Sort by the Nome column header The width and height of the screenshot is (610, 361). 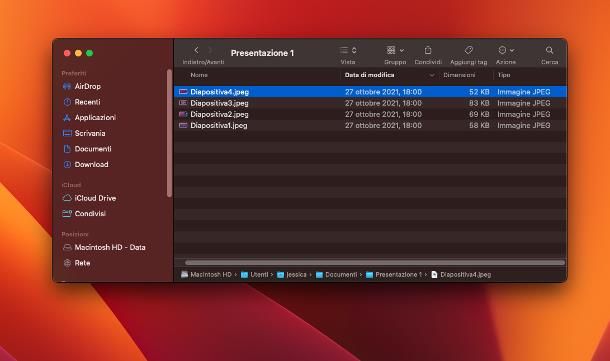click(x=199, y=75)
